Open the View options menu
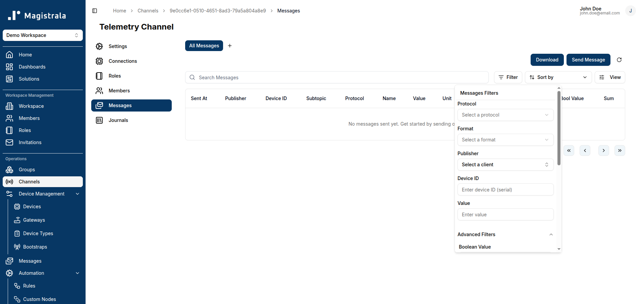The width and height of the screenshot is (644, 304). [x=610, y=77]
